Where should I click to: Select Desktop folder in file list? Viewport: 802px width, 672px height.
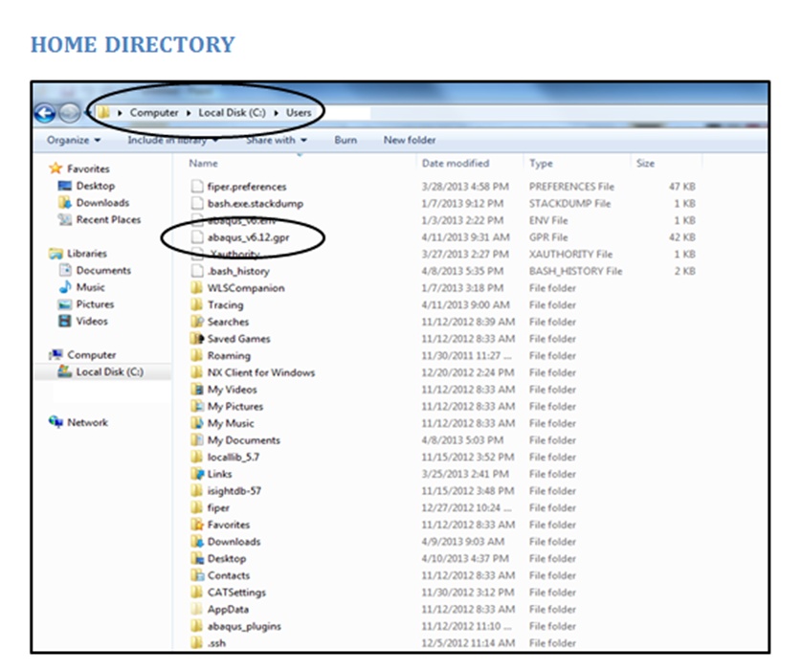(x=227, y=558)
